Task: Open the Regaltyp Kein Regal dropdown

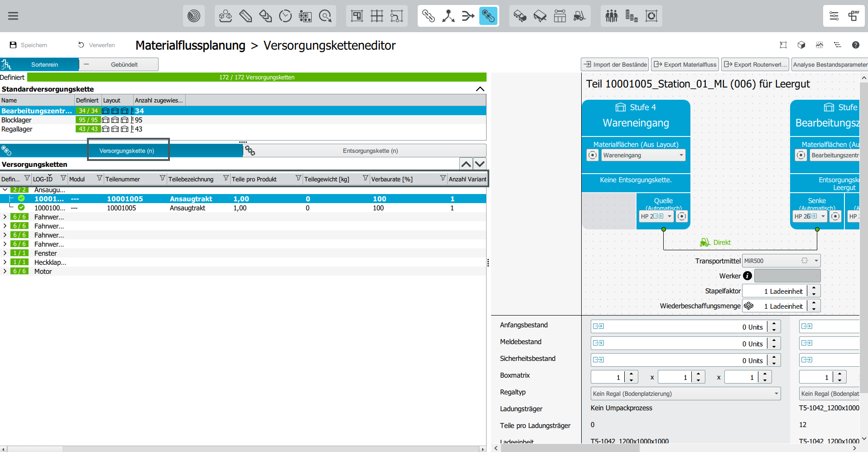Action: point(776,394)
